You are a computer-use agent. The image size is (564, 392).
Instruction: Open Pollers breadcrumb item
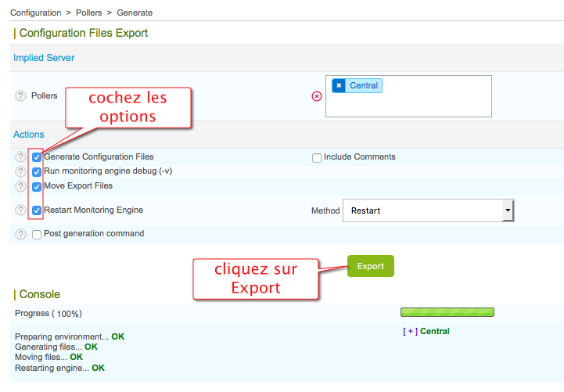click(91, 13)
